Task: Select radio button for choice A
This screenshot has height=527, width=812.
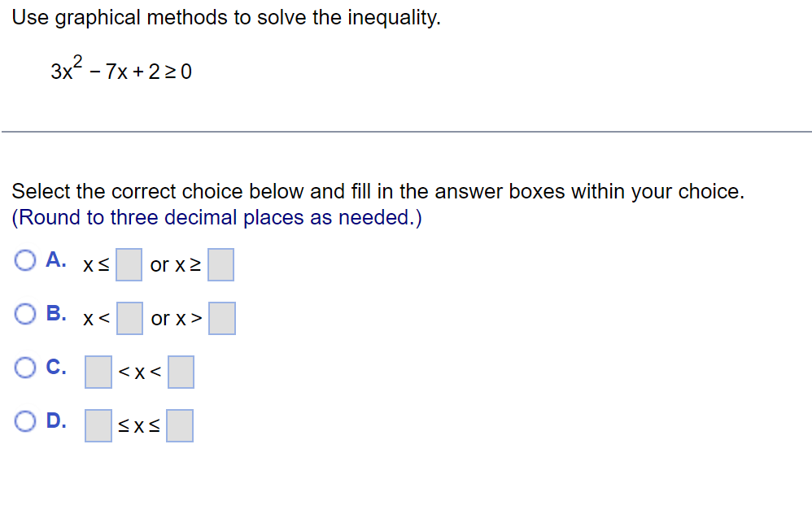Action: pos(25,259)
